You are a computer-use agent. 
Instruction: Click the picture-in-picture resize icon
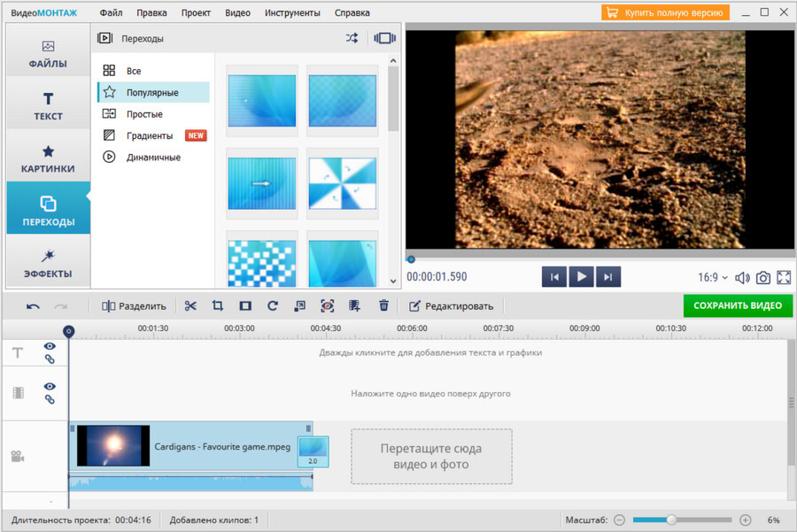(300, 306)
